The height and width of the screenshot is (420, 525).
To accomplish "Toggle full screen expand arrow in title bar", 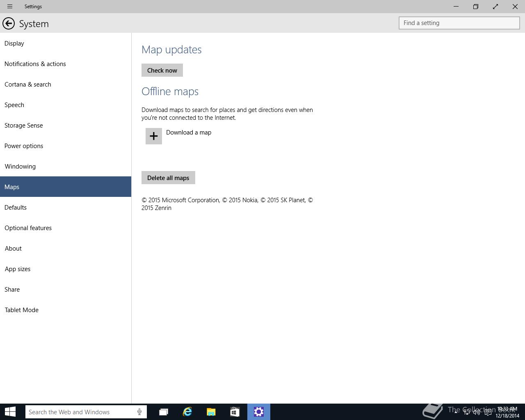I will click(x=495, y=7).
